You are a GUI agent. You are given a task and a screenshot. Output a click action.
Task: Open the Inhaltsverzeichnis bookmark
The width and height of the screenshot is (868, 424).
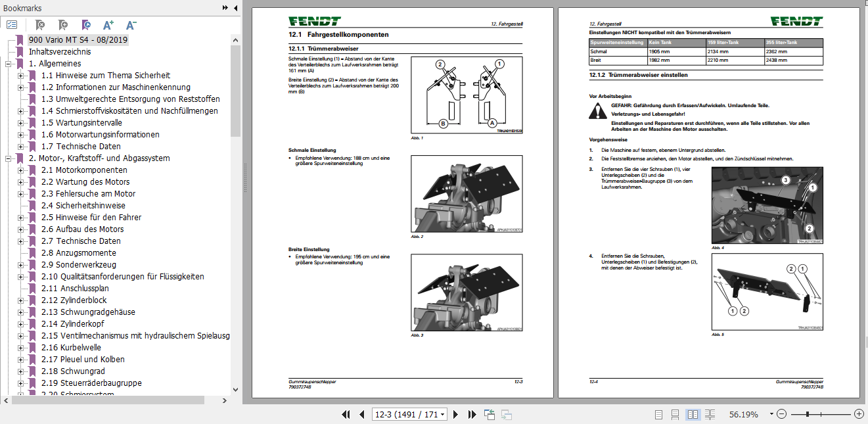point(60,52)
